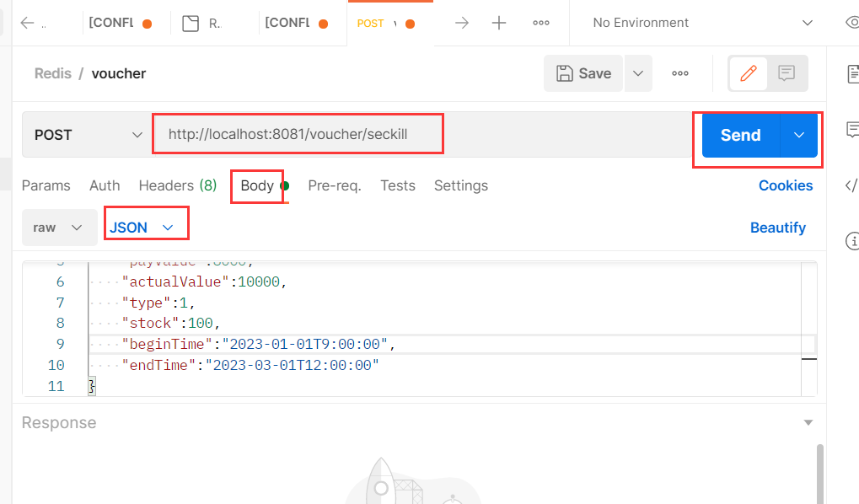Switch to edit mode with the pencil icon
The image size is (859, 504).
click(749, 72)
